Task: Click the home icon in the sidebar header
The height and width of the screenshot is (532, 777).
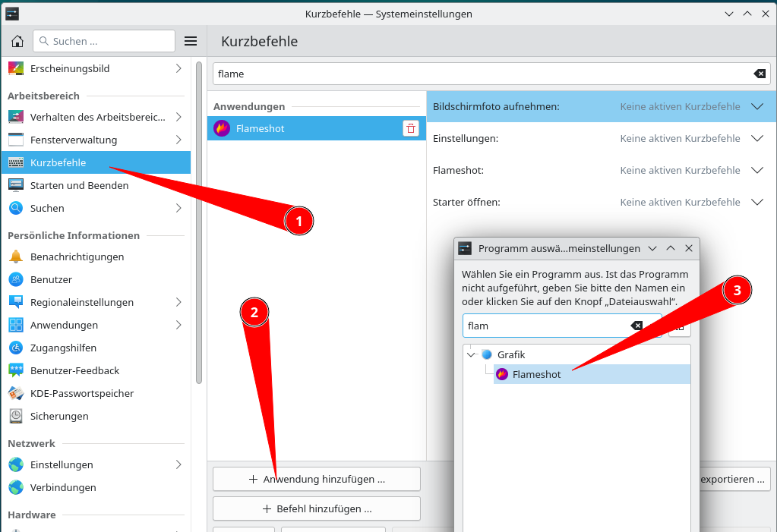Action: click(x=17, y=41)
